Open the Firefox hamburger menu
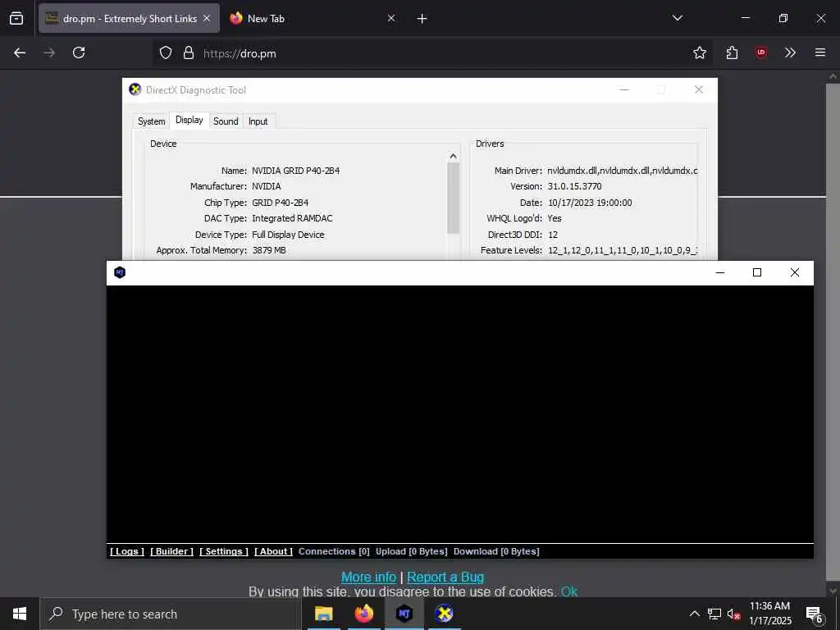Viewport: 840px width, 630px height. coord(820,52)
